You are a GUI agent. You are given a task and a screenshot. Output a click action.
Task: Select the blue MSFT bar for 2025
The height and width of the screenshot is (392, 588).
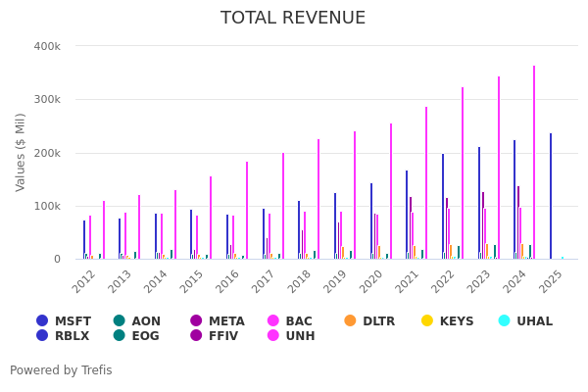(551, 196)
